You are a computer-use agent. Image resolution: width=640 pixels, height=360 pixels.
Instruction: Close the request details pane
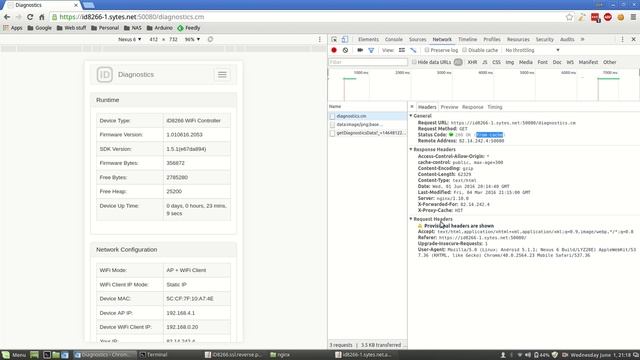pos(412,107)
